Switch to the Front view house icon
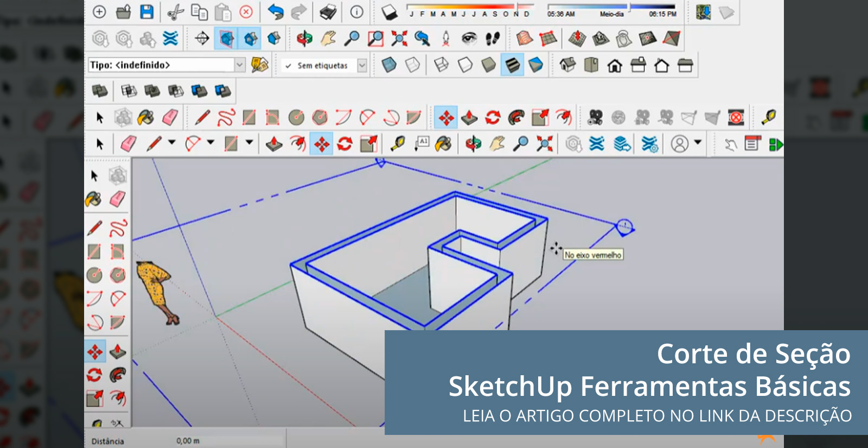868x448 pixels. [x=615, y=66]
